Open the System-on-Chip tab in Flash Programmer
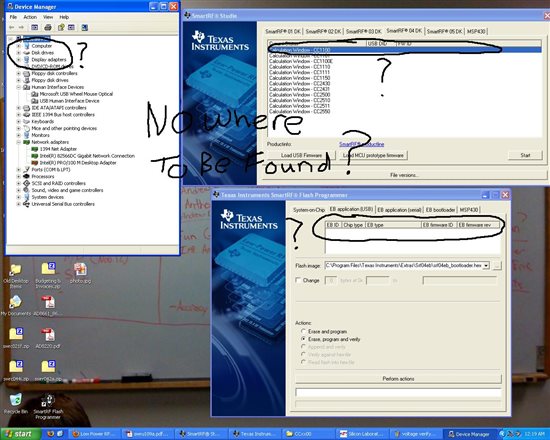This screenshot has width=550, height=440. point(309,210)
